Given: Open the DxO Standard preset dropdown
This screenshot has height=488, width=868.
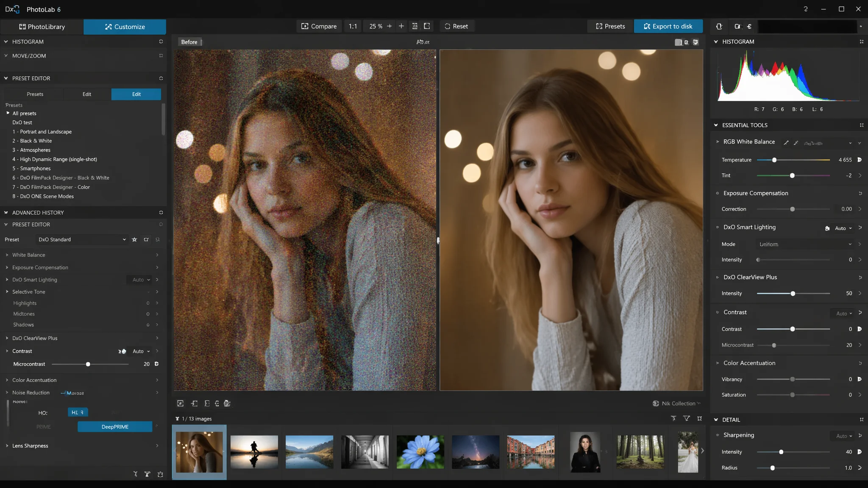Looking at the screenshot, I should pos(82,240).
